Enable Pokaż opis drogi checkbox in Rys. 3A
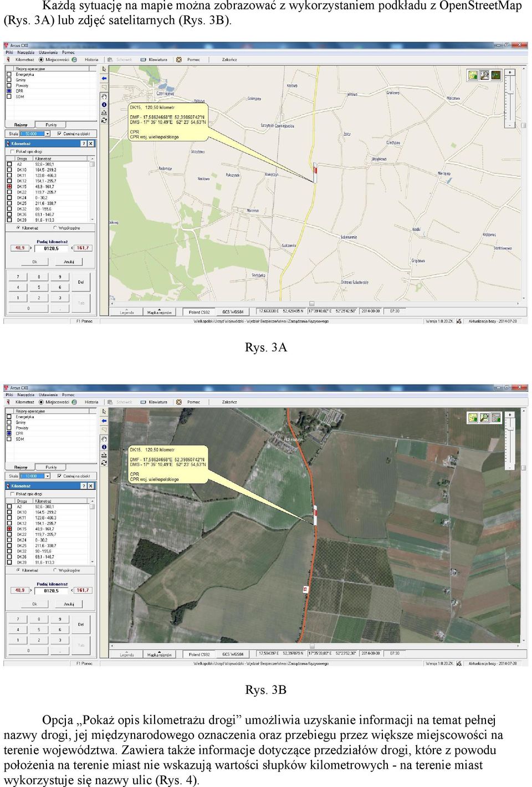 (12, 151)
